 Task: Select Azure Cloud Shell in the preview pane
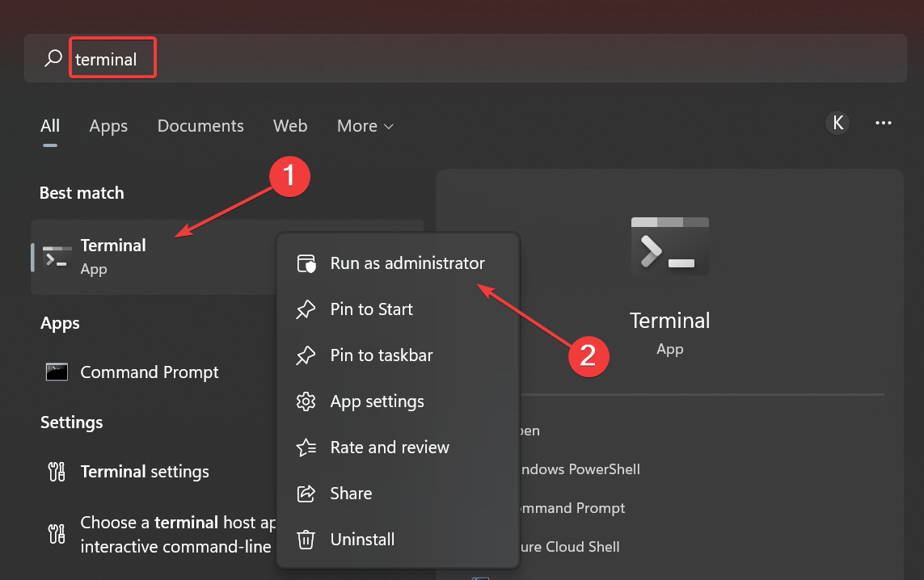(x=570, y=547)
